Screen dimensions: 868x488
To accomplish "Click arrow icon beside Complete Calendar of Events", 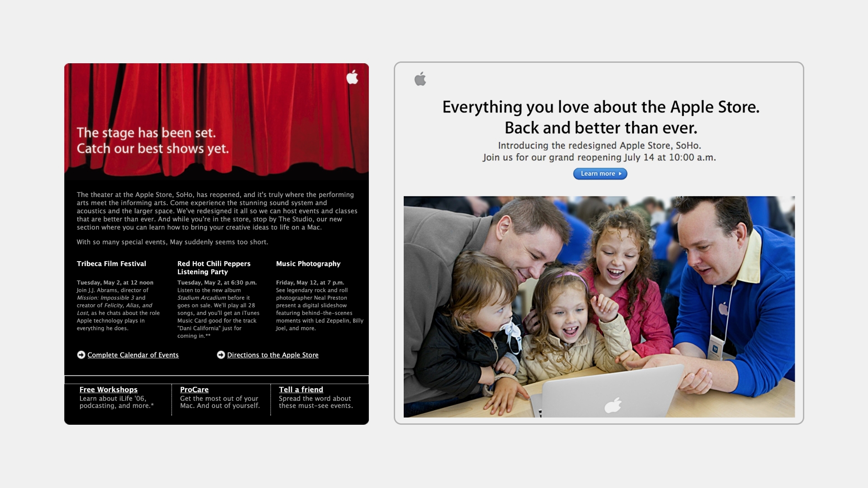I will [x=81, y=355].
